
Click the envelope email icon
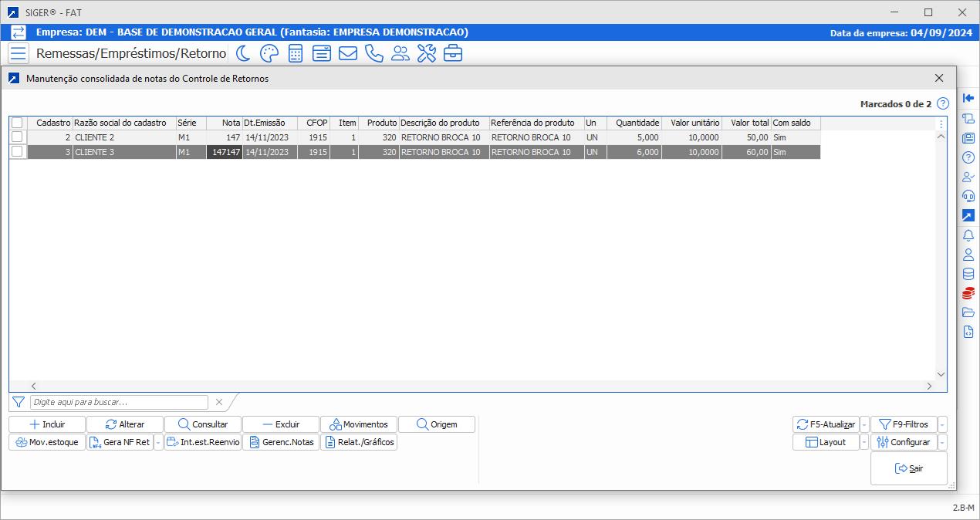pos(347,53)
